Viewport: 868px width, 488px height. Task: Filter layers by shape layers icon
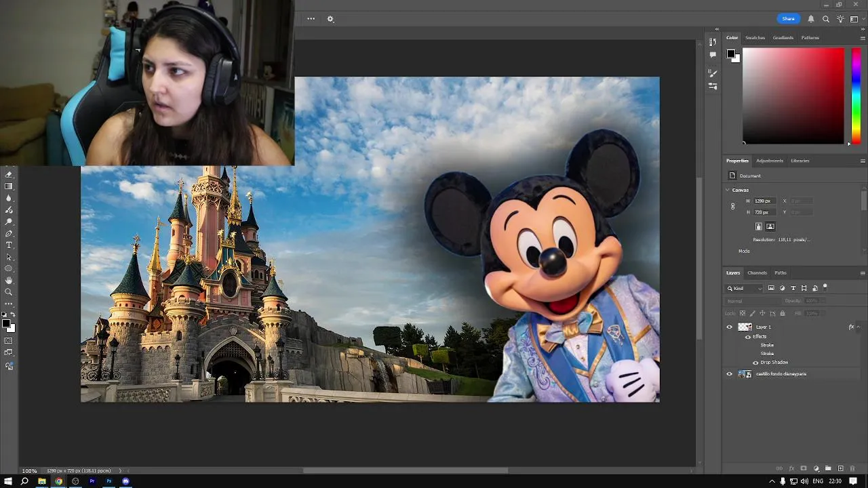click(804, 288)
